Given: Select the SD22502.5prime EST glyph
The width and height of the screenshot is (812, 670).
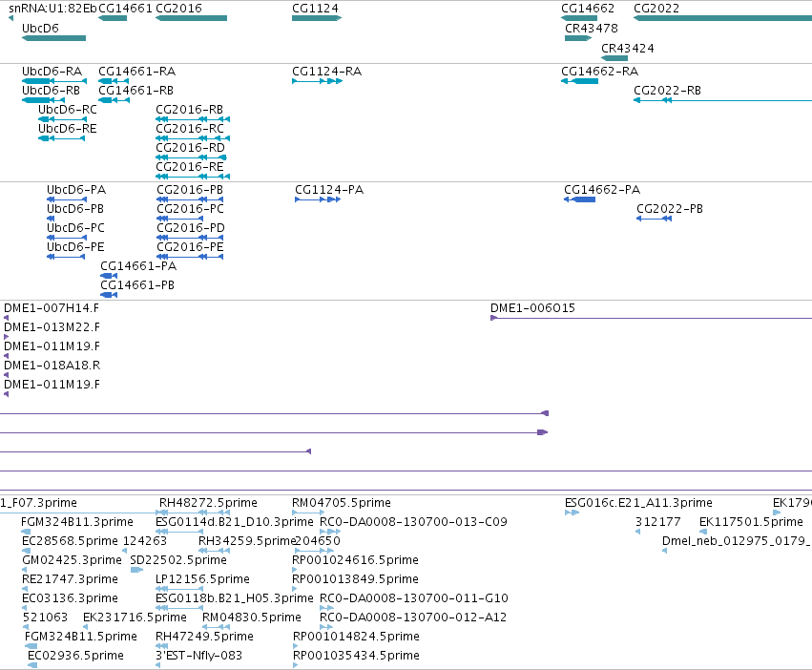Looking at the screenshot, I should (x=136, y=570).
